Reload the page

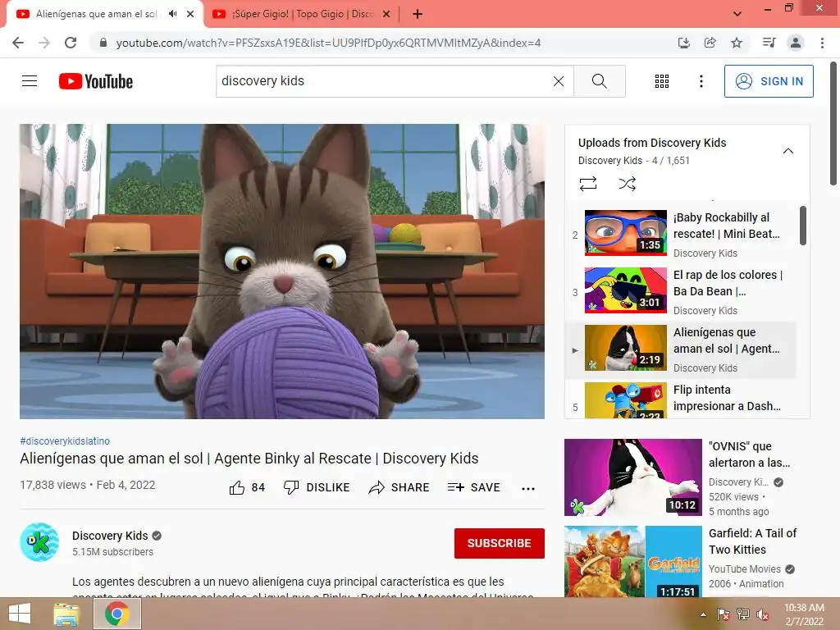(71, 43)
